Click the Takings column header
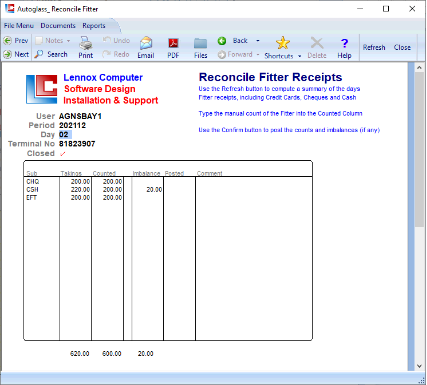 71,173
